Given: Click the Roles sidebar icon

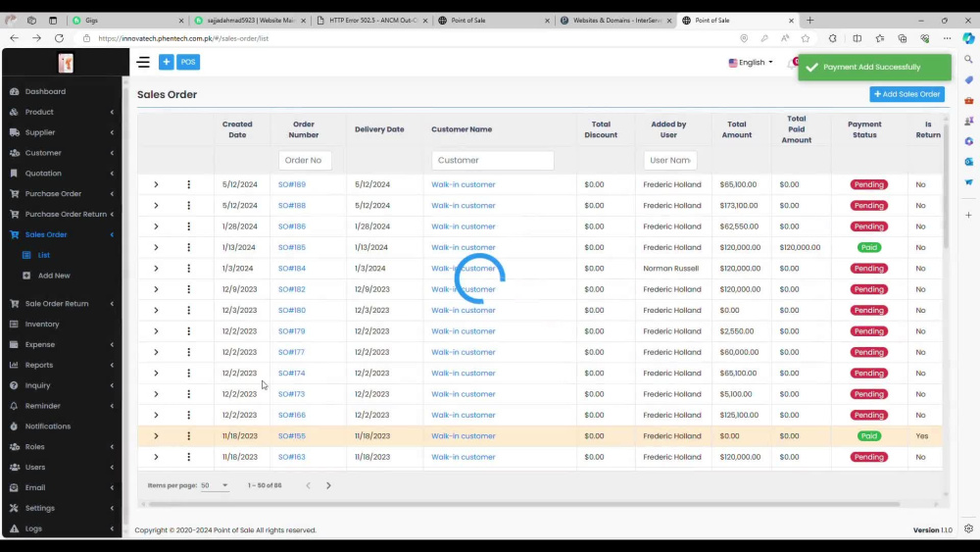Looking at the screenshot, I should (x=14, y=447).
